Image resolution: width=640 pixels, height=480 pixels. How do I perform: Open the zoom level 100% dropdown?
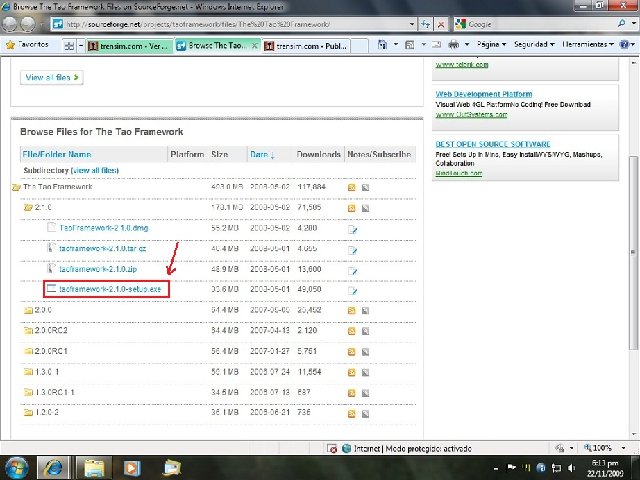606,448
